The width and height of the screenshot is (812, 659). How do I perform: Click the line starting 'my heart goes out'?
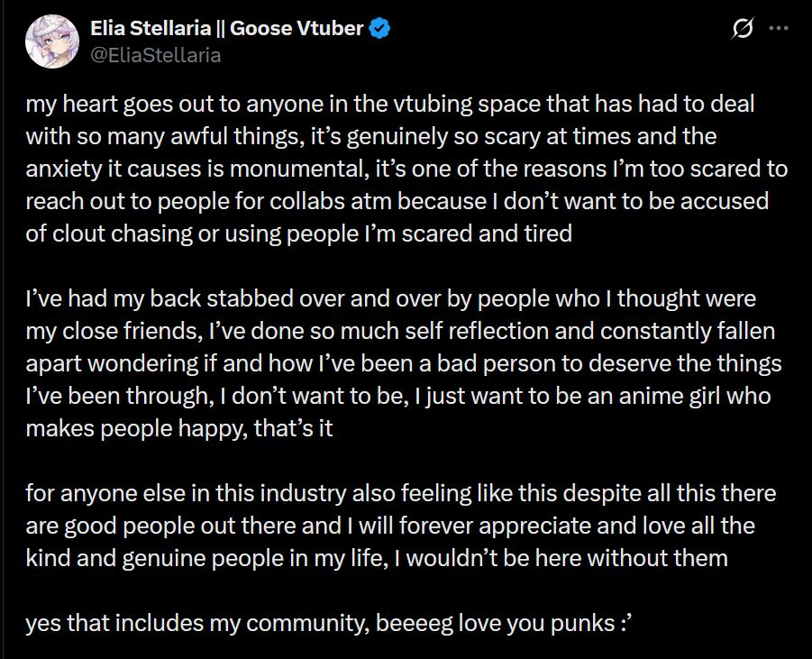tap(390, 105)
